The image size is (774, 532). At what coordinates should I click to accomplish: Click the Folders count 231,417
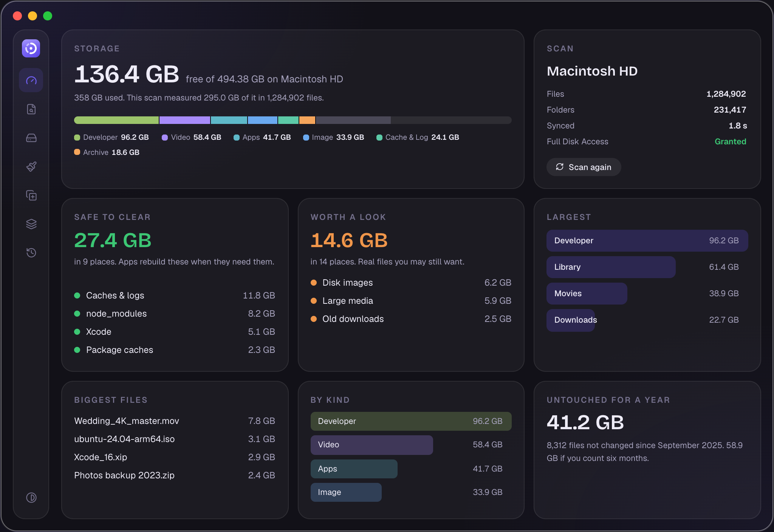pyautogui.click(x=730, y=110)
